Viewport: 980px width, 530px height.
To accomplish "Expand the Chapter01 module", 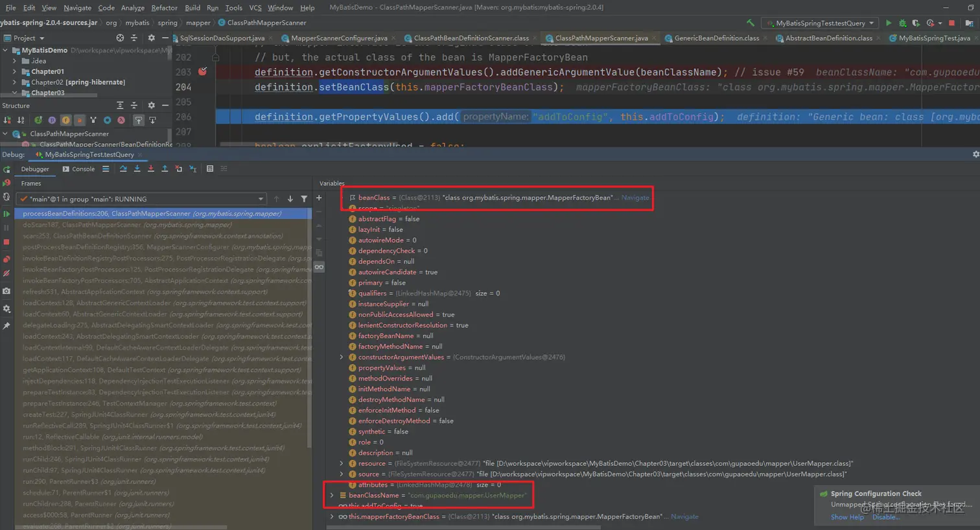I will pyautogui.click(x=15, y=71).
